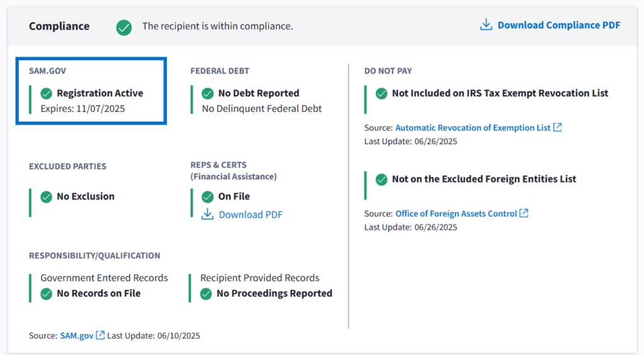Click the No Records on File checkmark
644x355 pixels.
(46, 293)
